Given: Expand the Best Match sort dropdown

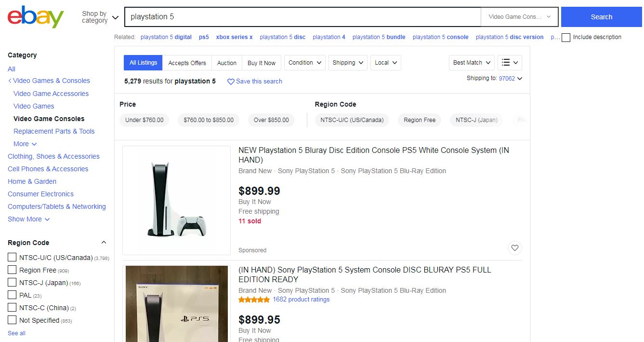Looking at the screenshot, I should point(472,63).
